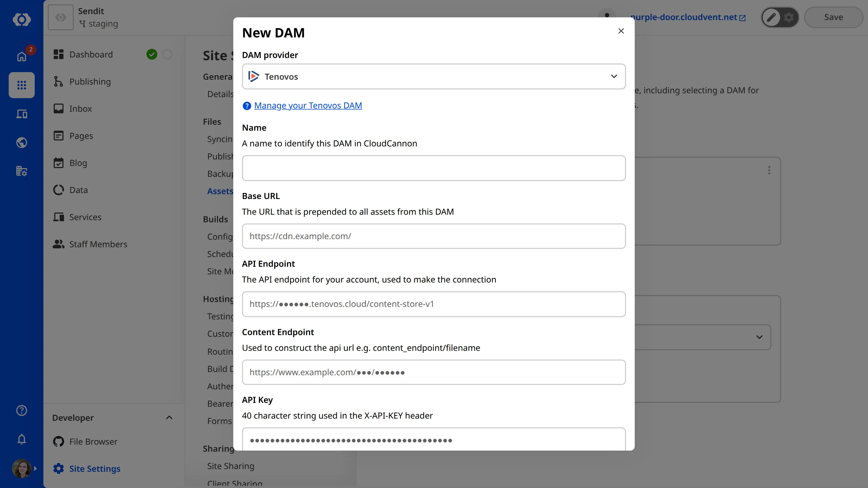Image resolution: width=868 pixels, height=488 pixels.
Task: Open Manage your Tenovos DAM link
Action: (x=308, y=105)
